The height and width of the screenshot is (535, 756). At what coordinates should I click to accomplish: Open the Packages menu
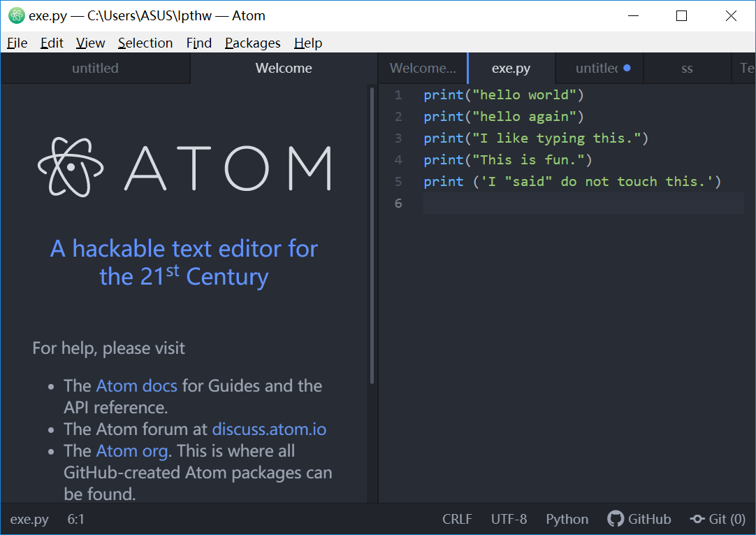coord(252,43)
